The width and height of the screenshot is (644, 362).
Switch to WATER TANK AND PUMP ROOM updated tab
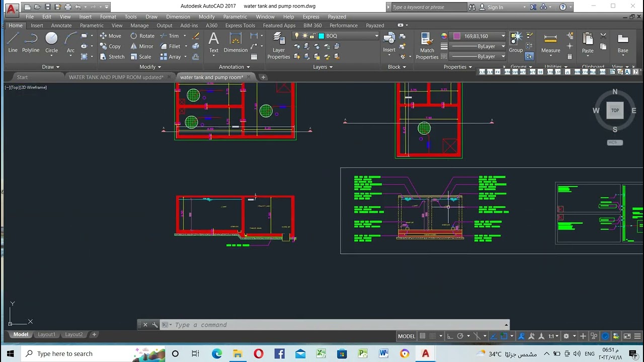[116, 77]
